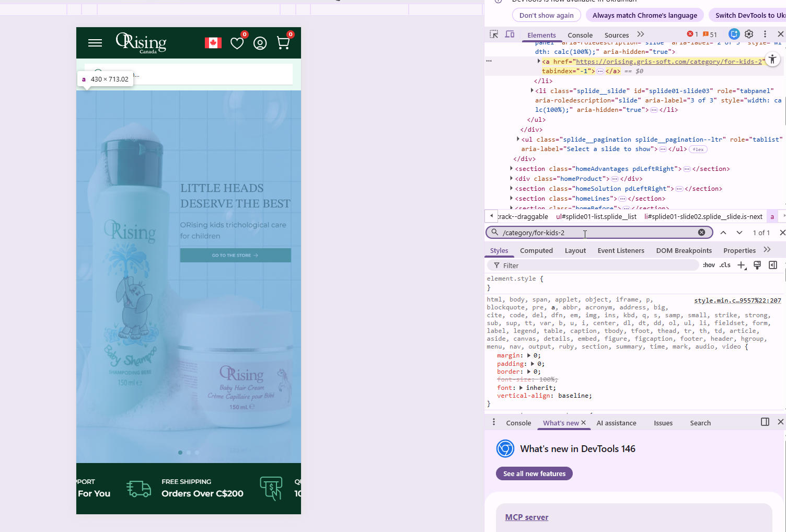786x532 pixels.
Task: Toggle the .cls element classes pane
Action: coord(725,265)
